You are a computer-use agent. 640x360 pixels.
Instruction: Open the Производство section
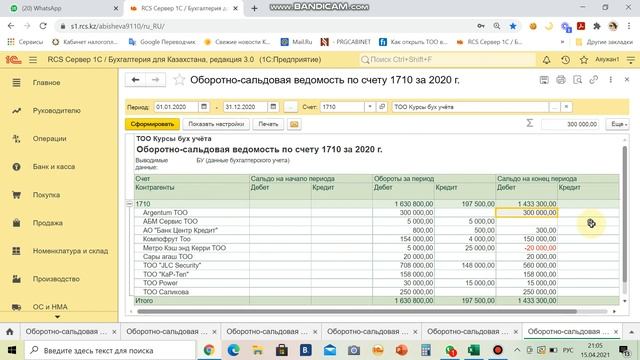pyautogui.click(x=56, y=279)
